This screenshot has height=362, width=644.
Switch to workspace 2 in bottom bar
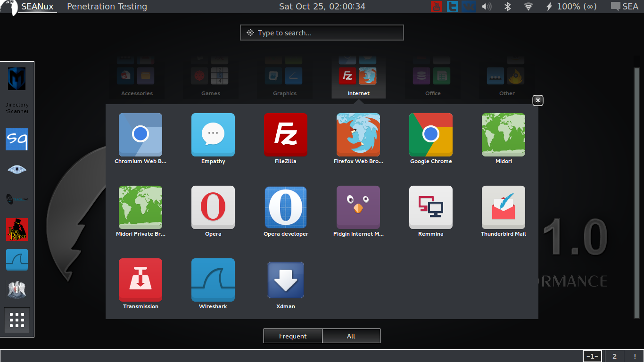614,356
